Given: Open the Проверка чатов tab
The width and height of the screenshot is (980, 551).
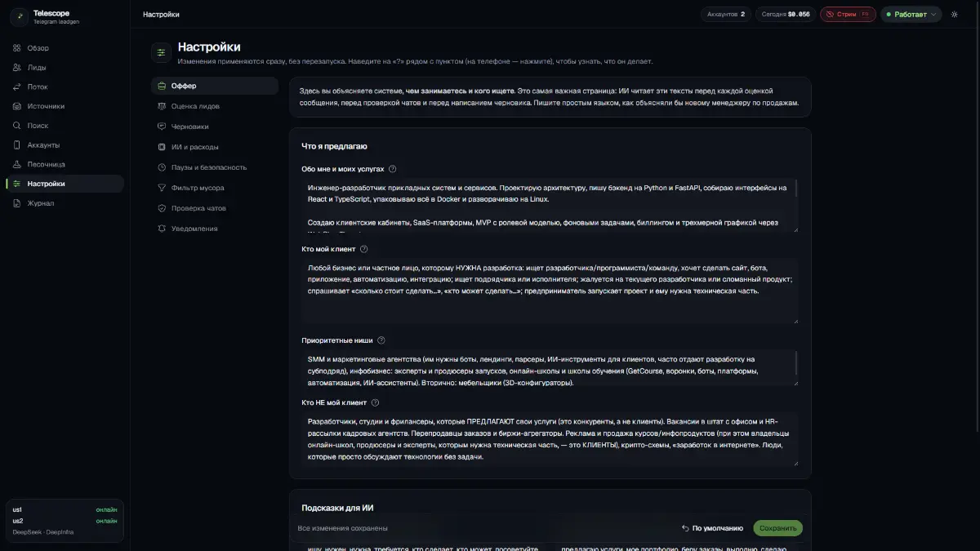Looking at the screenshot, I should [215, 208].
